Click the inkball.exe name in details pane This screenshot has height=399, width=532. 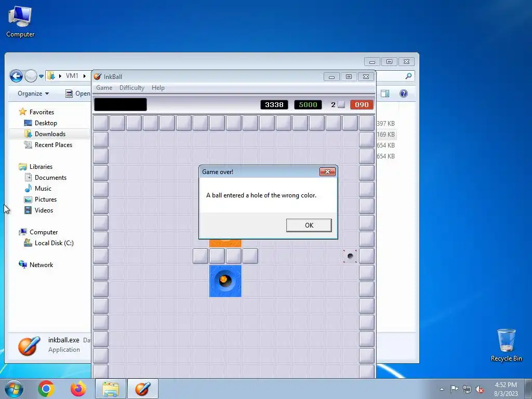(x=63, y=340)
